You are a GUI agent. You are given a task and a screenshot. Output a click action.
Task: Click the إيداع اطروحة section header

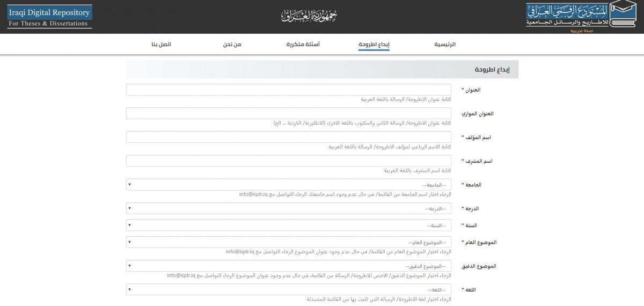pyautogui.click(x=492, y=70)
